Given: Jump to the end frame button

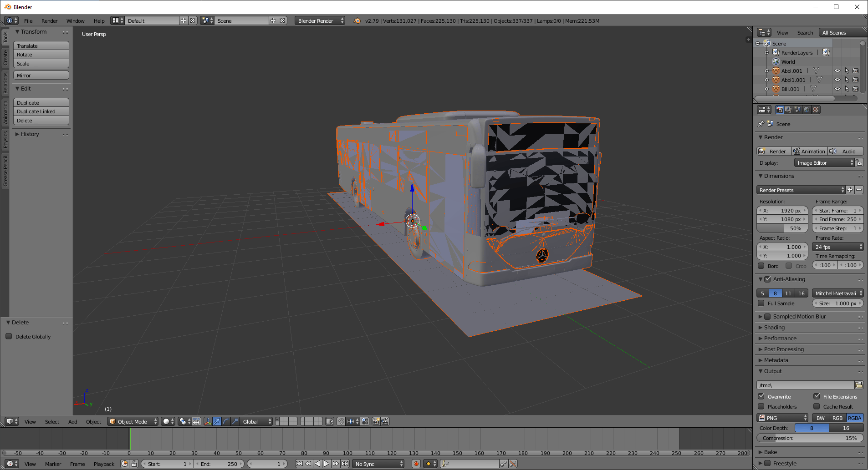Looking at the screenshot, I should pyautogui.click(x=345, y=464).
